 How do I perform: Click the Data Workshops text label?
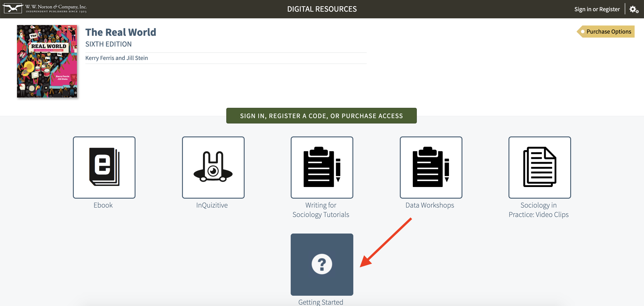430,205
